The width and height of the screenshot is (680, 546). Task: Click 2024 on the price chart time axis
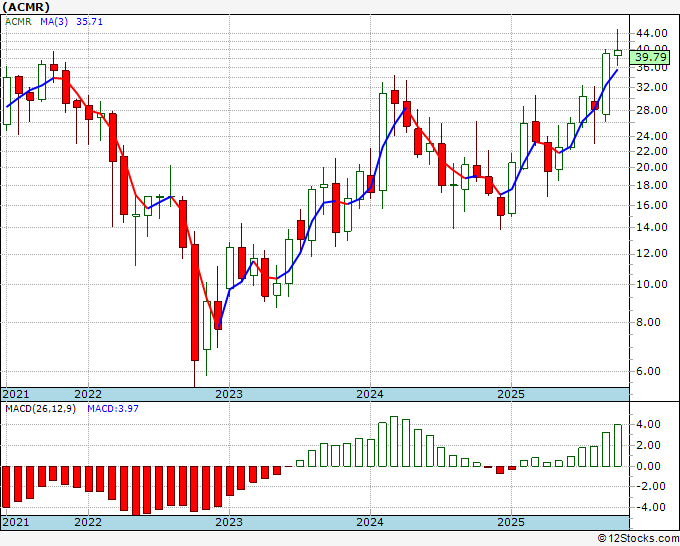point(370,394)
